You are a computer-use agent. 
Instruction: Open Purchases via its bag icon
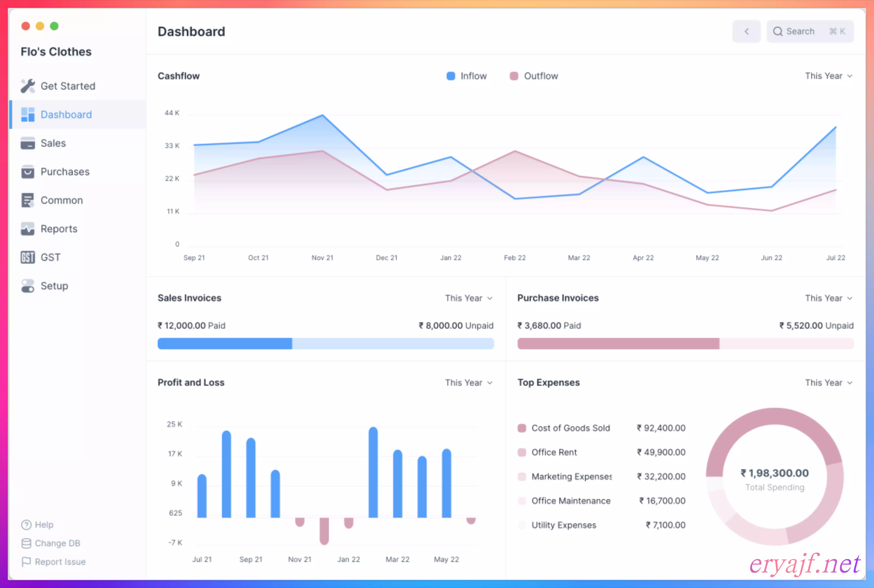[28, 172]
